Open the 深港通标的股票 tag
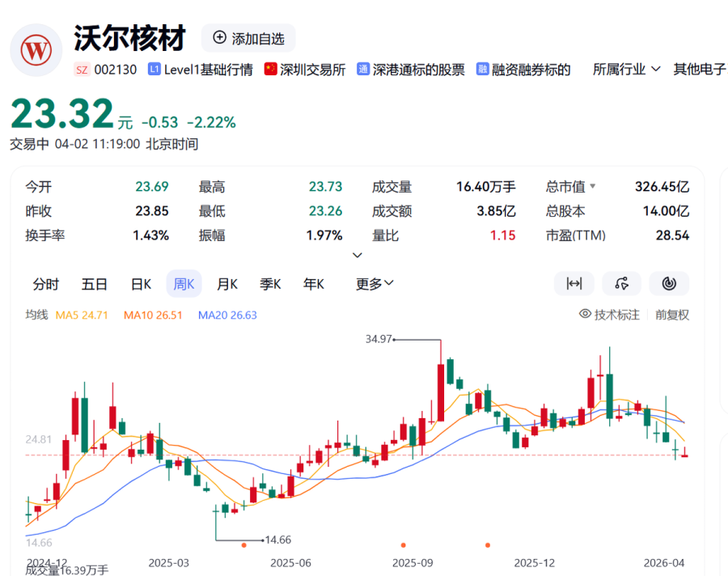728x576 pixels. (411, 70)
